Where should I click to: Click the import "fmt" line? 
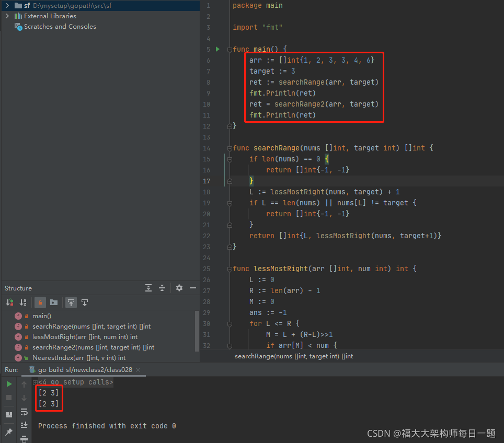click(257, 27)
